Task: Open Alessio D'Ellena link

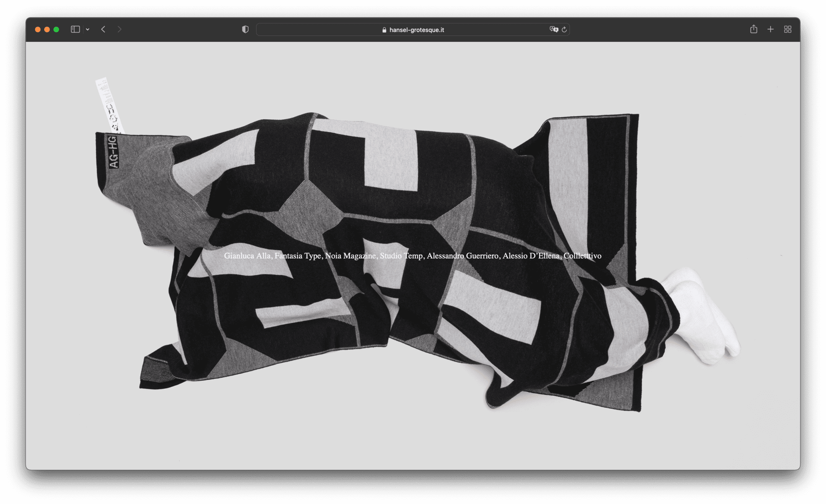Action: (x=531, y=256)
